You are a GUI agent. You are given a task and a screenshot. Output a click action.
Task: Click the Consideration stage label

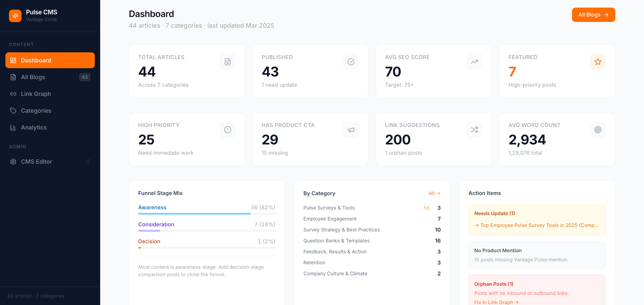pos(156,225)
